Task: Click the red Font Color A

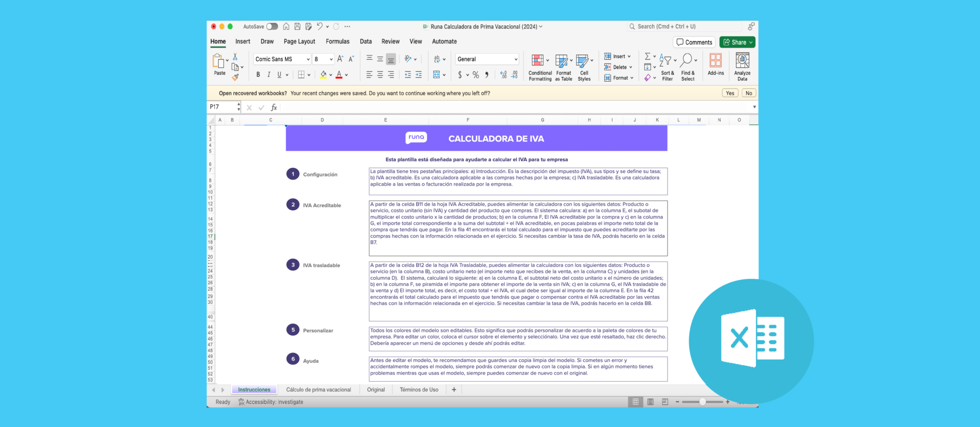Action: point(339,75)
